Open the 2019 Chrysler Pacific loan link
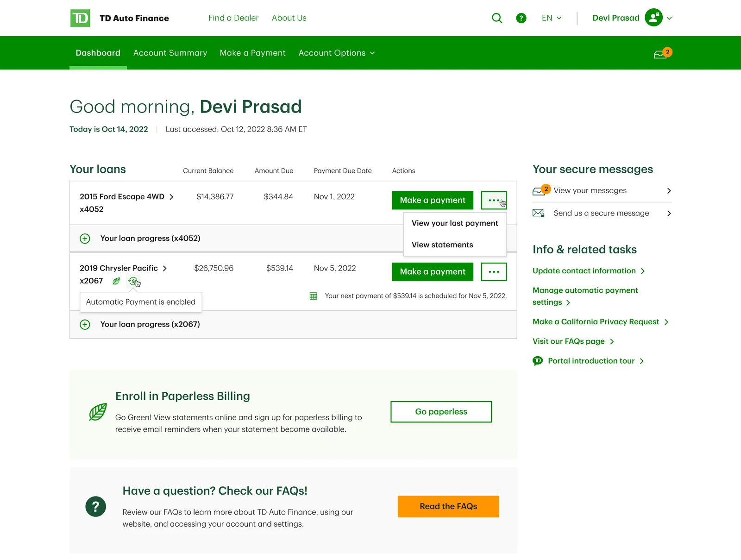741x560 pixels. point(119,268)
